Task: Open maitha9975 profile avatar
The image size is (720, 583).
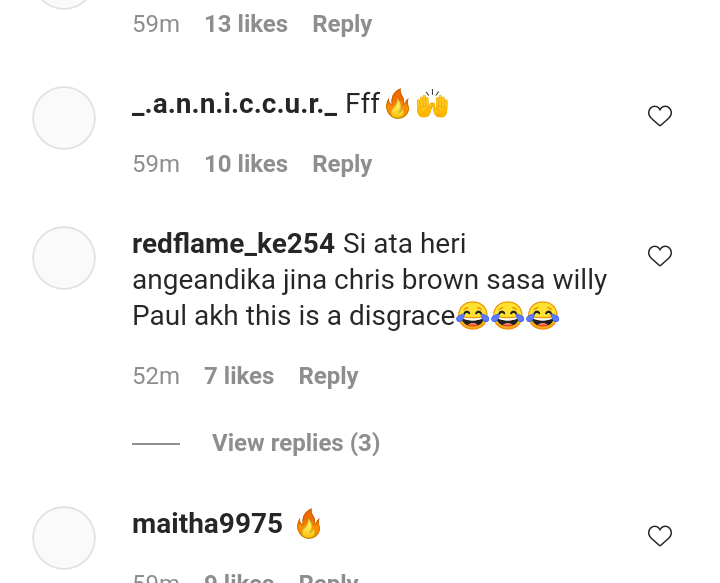Action: [64, 538]
